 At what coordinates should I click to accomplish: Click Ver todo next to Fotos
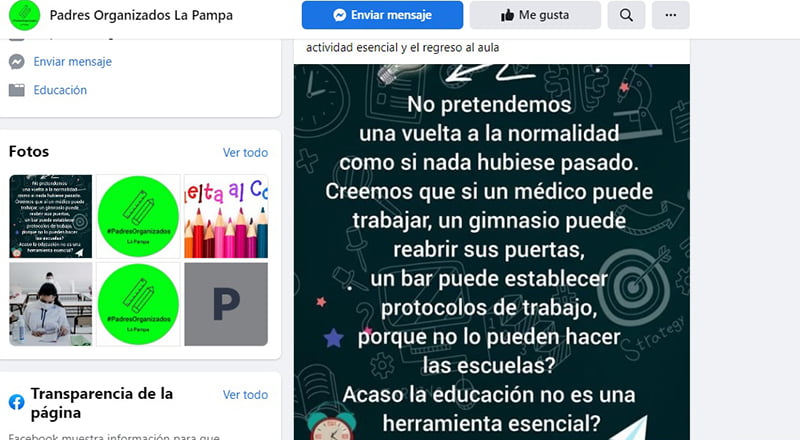click(245, 153)
